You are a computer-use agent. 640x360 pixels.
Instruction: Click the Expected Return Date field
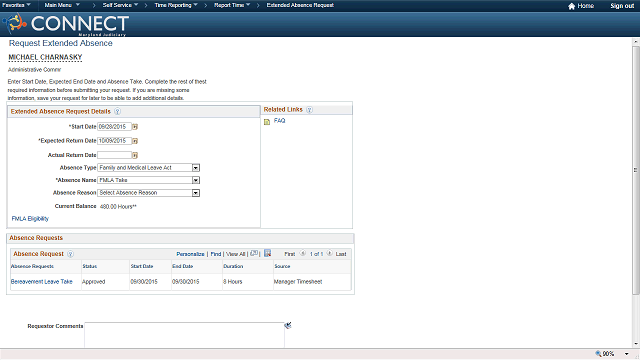click(x=114, y=141)
